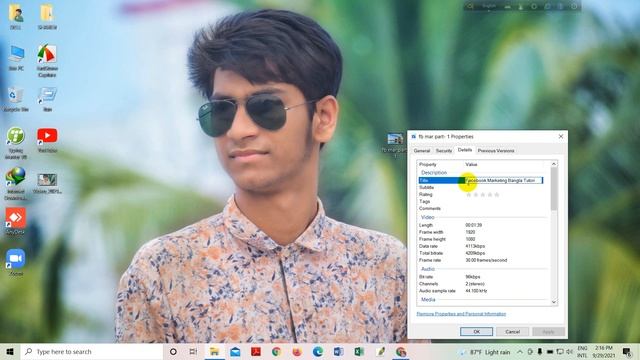
Task: Open the YouTube desktop shortcut
Action: 47,139
